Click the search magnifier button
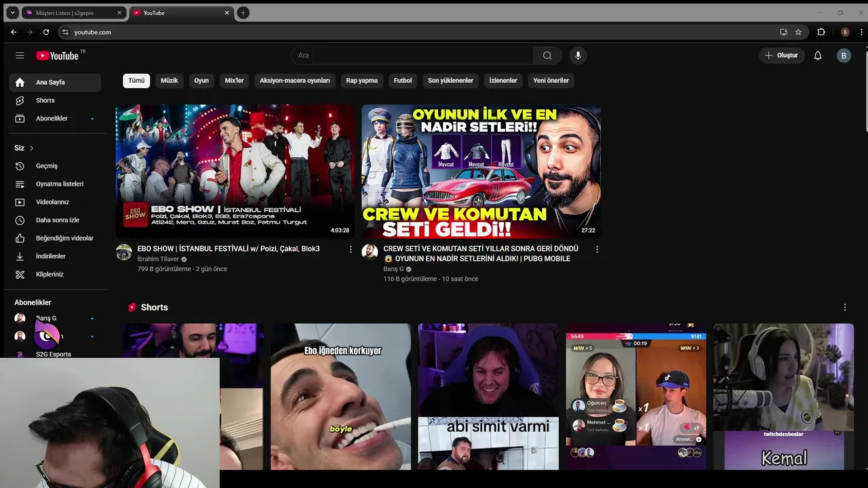This screenshot has width=868, height=488. tap(547, 56)
